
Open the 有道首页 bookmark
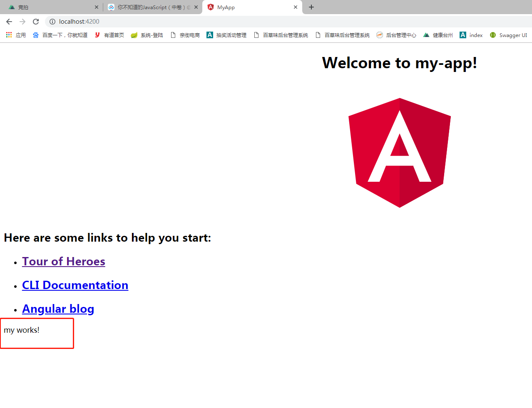pyautogui.click(x=109, y=35)
